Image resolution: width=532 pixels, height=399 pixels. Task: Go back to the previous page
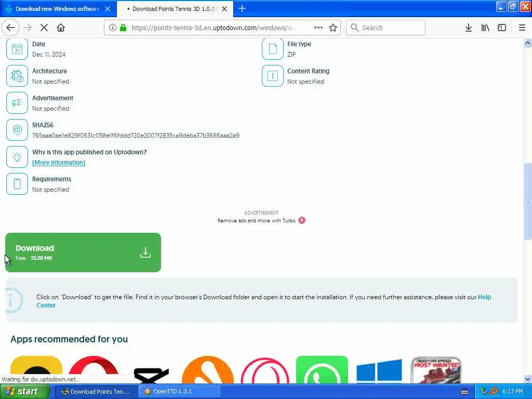10,28
